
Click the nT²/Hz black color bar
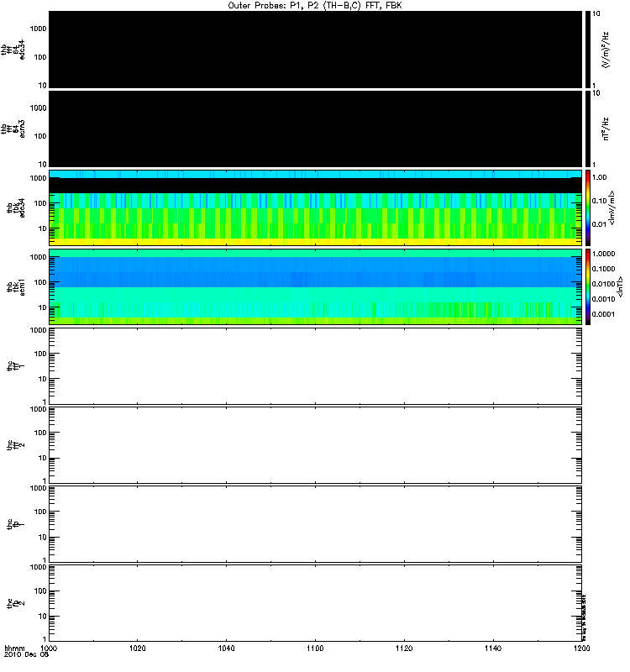(588, 129)
